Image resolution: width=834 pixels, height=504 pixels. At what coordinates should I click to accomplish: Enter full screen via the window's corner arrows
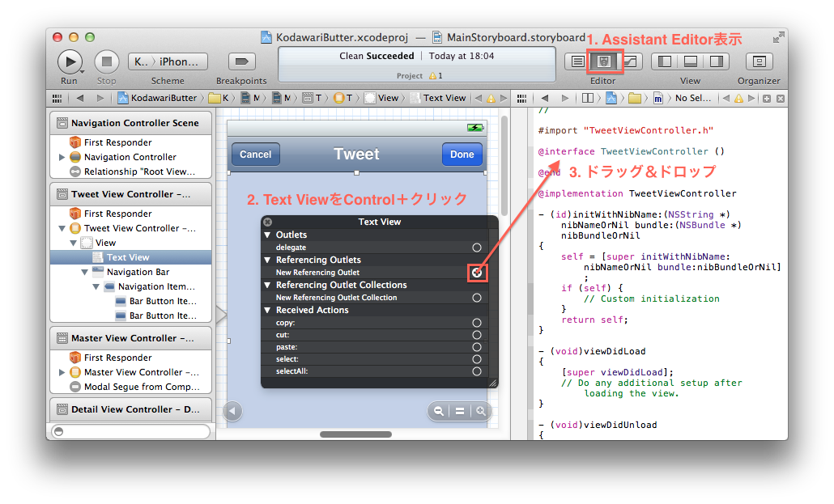pos(778,37)
